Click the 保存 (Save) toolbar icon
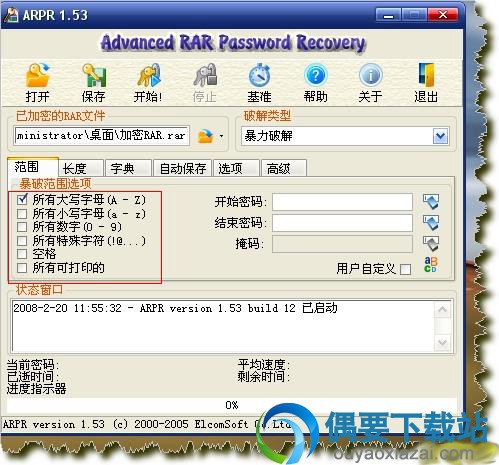 (x=94, y=75)
